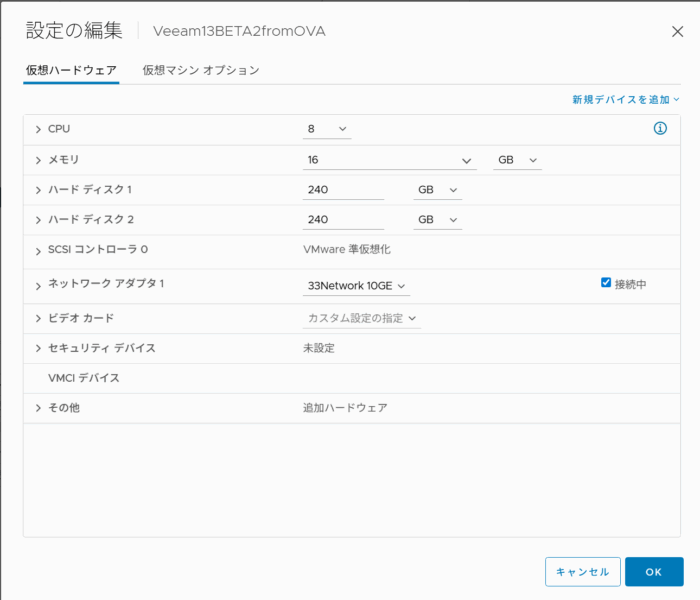The height and width of the screenshot is (600, 700).
Task: Expand ネットワーク アダプタ 1 row
Action: (x=38, y=286)
